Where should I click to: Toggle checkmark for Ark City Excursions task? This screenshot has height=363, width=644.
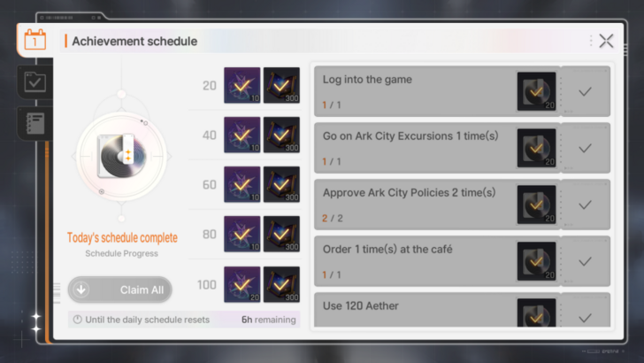(585, 148)
